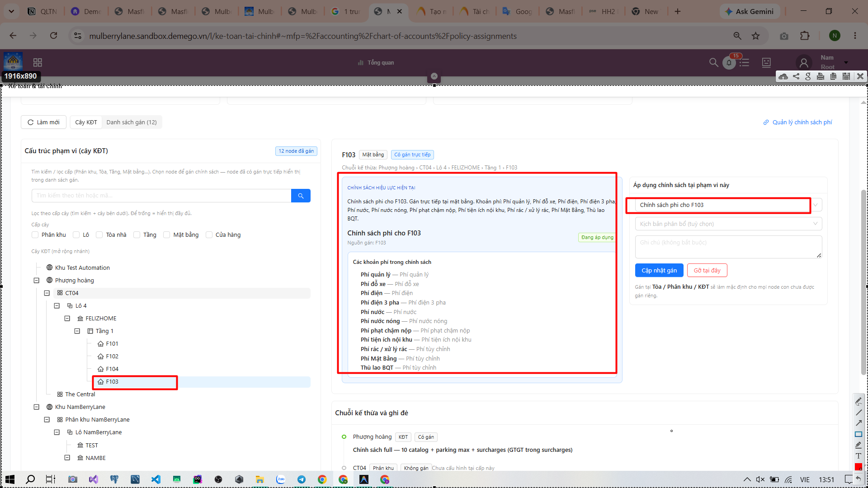
Task: Print the screenshot from Lightshot toolbar
Action: pos(821,76)
